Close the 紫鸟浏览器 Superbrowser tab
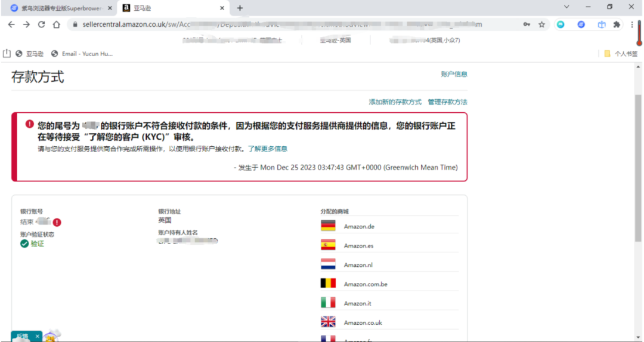Screen dimensions: 644x342 click(x=110, y=8)
